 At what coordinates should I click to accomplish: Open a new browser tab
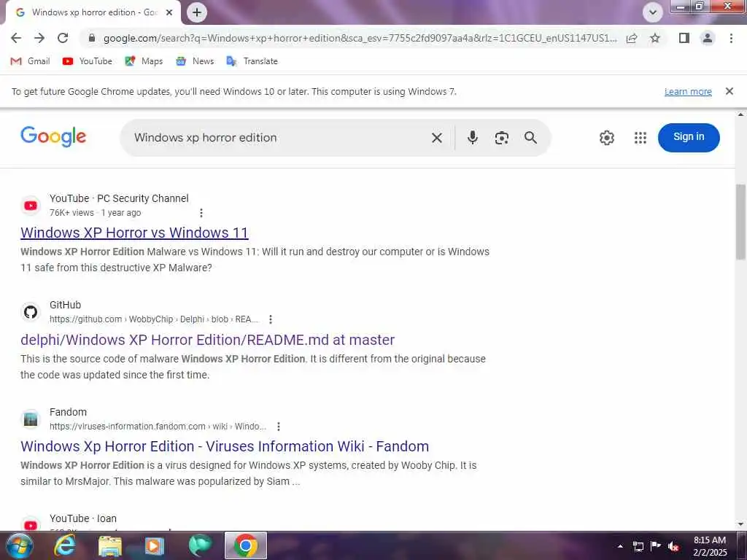click(197, 12)
